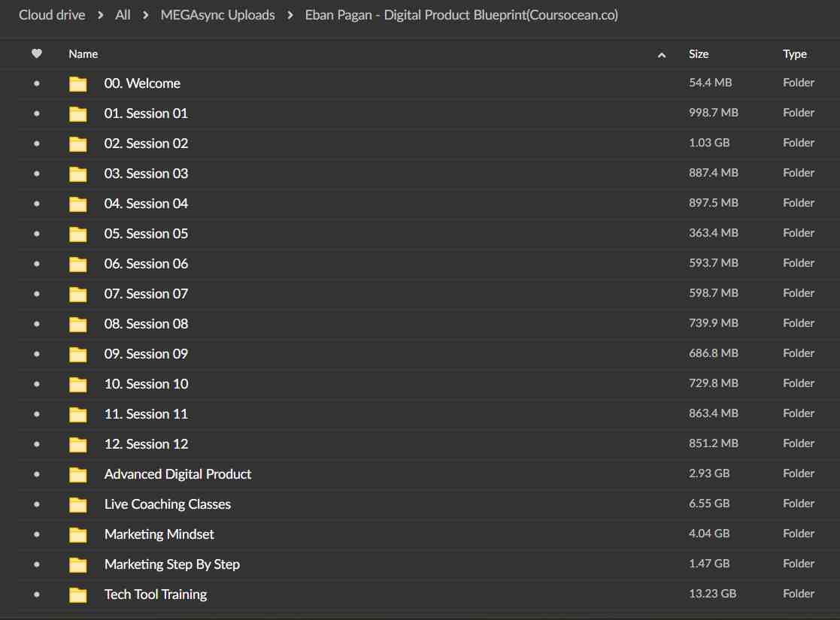
Task: Sort the list by Type column
Action: pyautogui.click(x=794, y=54)
